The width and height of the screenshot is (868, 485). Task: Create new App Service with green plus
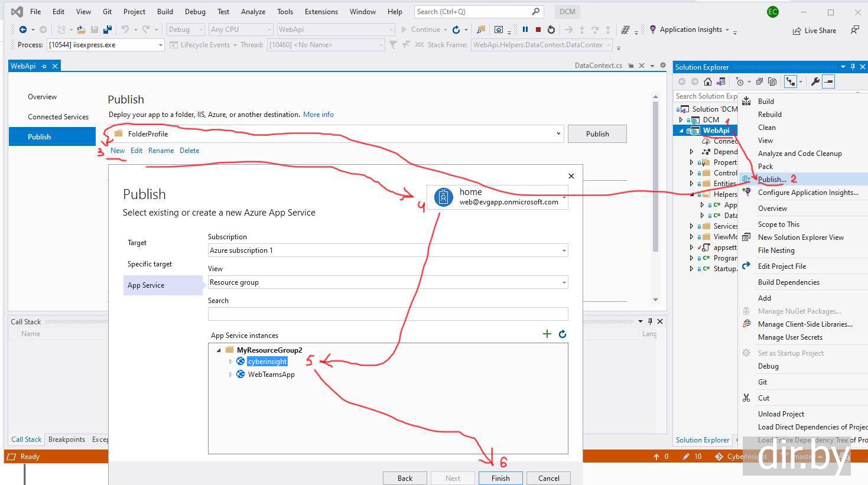coord(547,334)
